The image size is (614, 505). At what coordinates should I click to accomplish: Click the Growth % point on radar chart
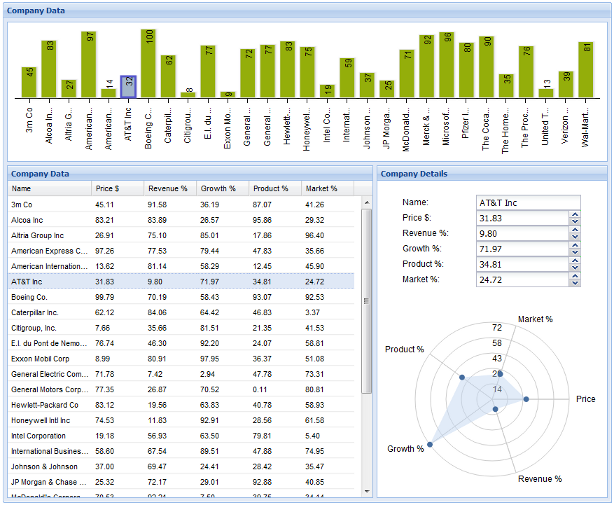pyautogui.click(x=430, y=444)
